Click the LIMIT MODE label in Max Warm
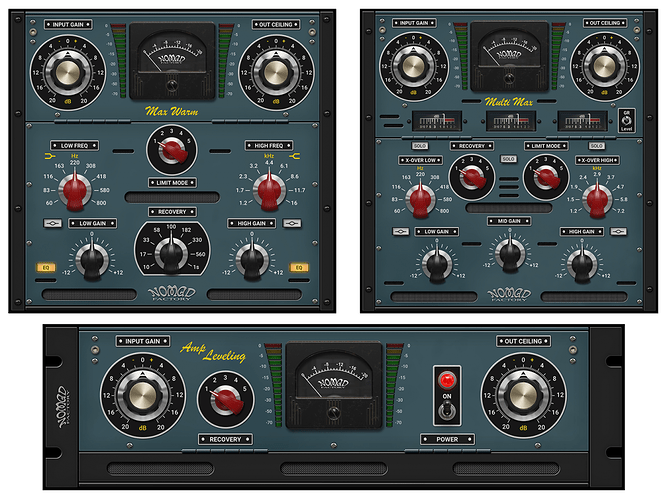This screenshot has height=500, width=666. pyautogui.click(x=172, y=183)
